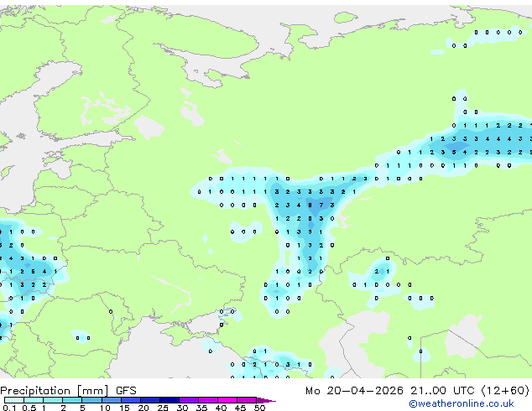Click the legend label "15"
This screenshot has width=532, height=411.
point(124,408)
